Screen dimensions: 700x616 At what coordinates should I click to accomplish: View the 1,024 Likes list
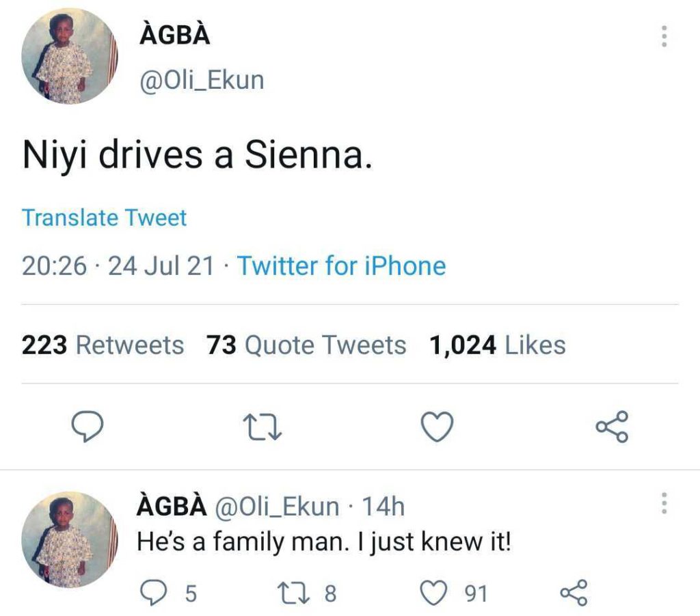pos(497,345)
